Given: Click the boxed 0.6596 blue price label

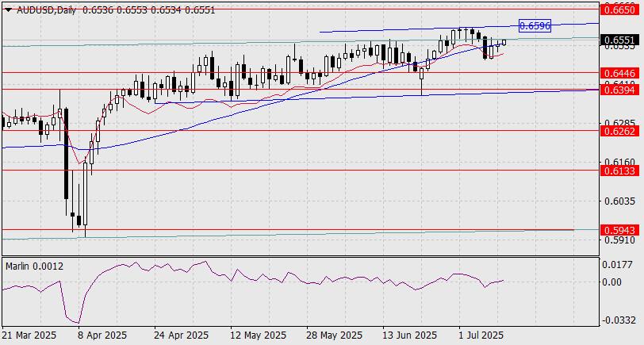Looking at the screenshot, I should pyautogui.click(x=535, y=26).
